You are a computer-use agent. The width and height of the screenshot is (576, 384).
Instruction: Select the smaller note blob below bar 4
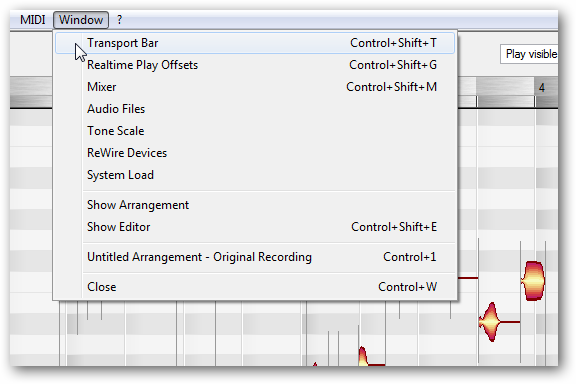[490, 322]
